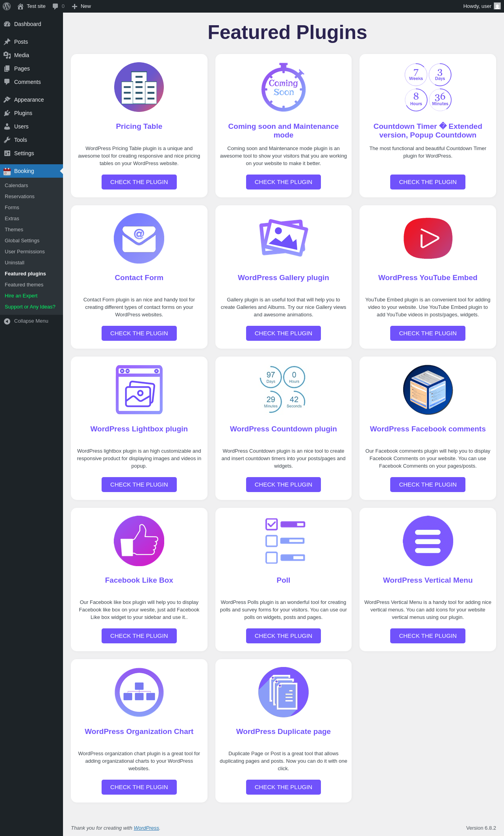
Task: Click the Coming Soon stopwatch icon
Action: pyautogui.click(x=283, y=87)
